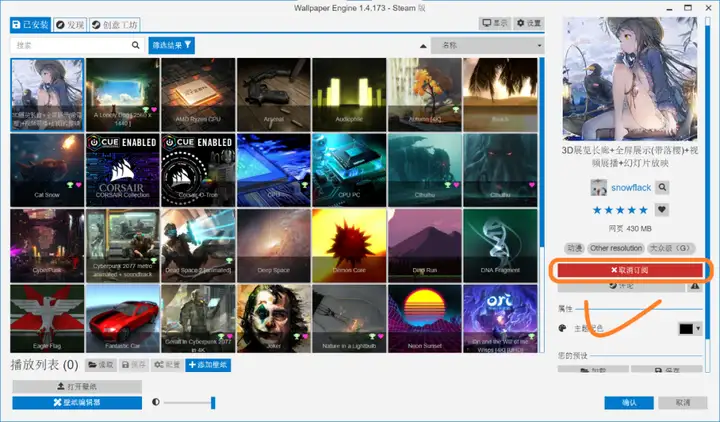Click the Other resolution tag
This screenshot has width=720, height=422.
[x=616, y=248]
